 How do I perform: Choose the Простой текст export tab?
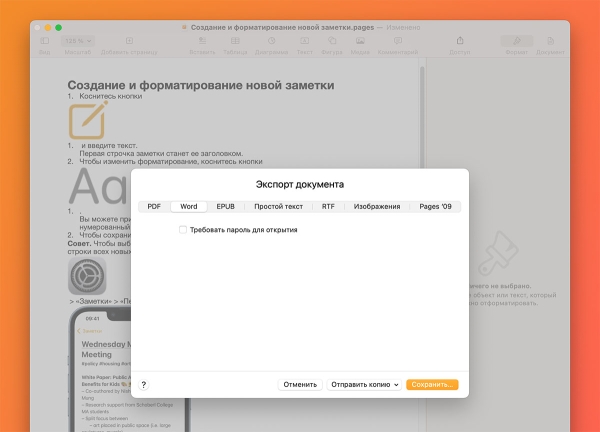pyautogui.click(x=279, y=207)
